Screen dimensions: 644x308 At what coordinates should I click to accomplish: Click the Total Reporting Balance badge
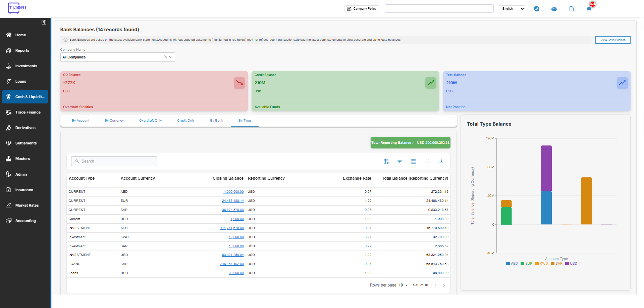[410, 143]
